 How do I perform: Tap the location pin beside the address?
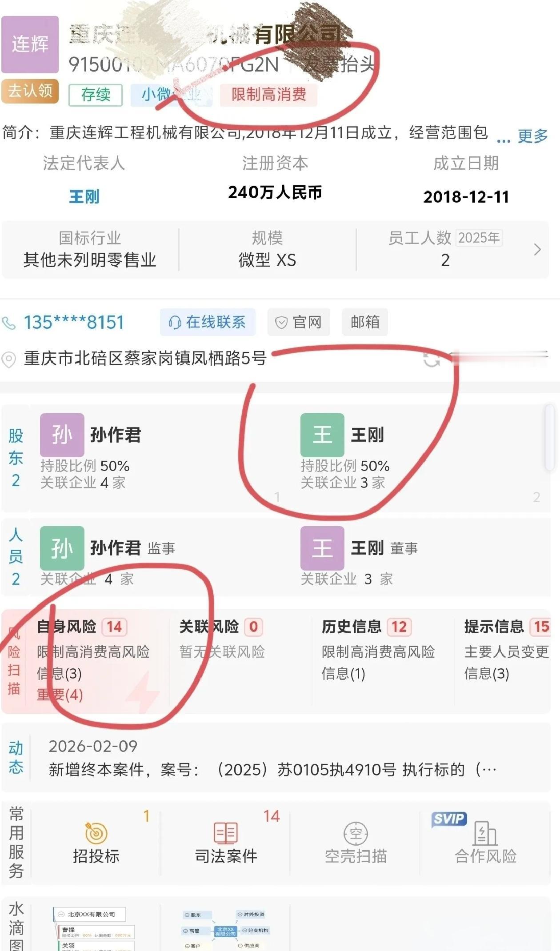(x=9, y=359)
